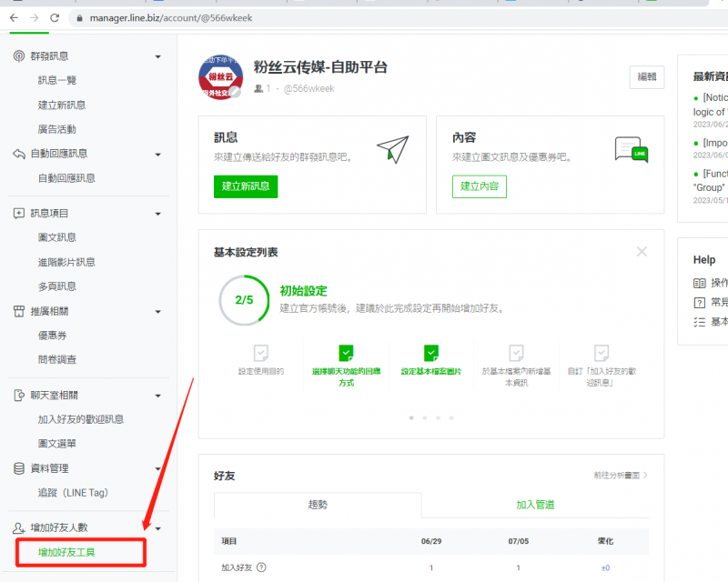Click the 06/29 column header
Viewport: 728px width, 582px height.
click(431, 541)
